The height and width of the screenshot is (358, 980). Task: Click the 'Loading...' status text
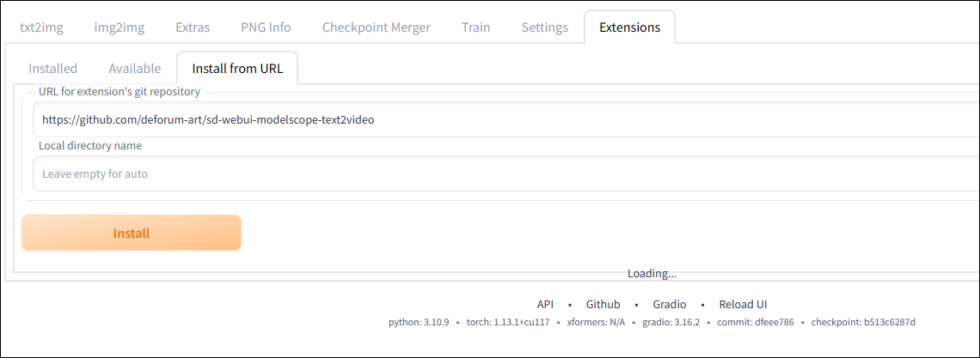pos(652,273)
